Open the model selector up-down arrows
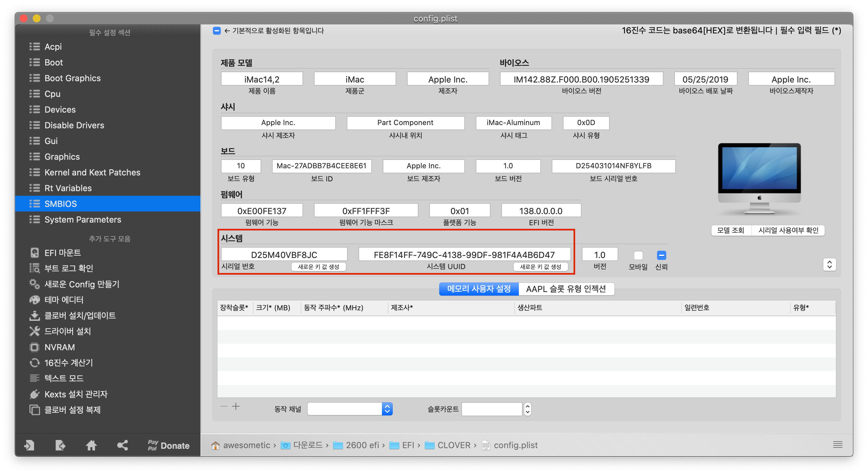The width and height of the screenshot is (868, 474). pyautogui.click(x=829, y=264)
